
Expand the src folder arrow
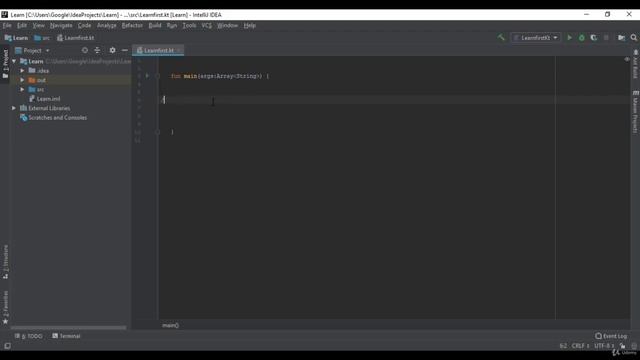[22, 89]
